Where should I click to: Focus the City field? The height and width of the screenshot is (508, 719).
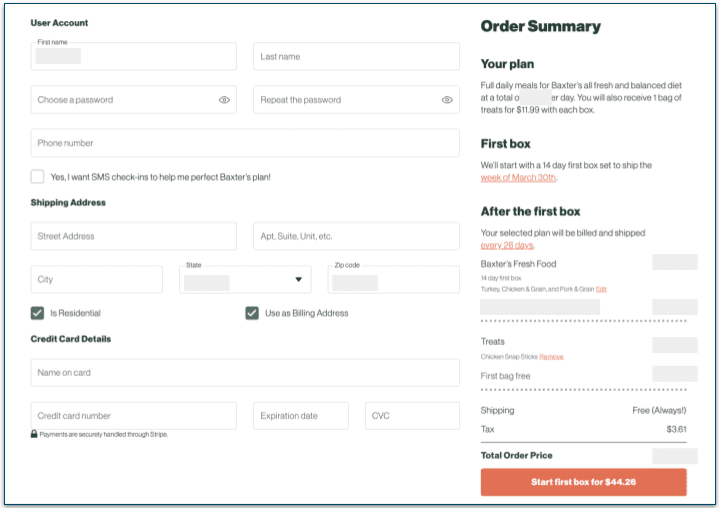[x=97, y=279]
